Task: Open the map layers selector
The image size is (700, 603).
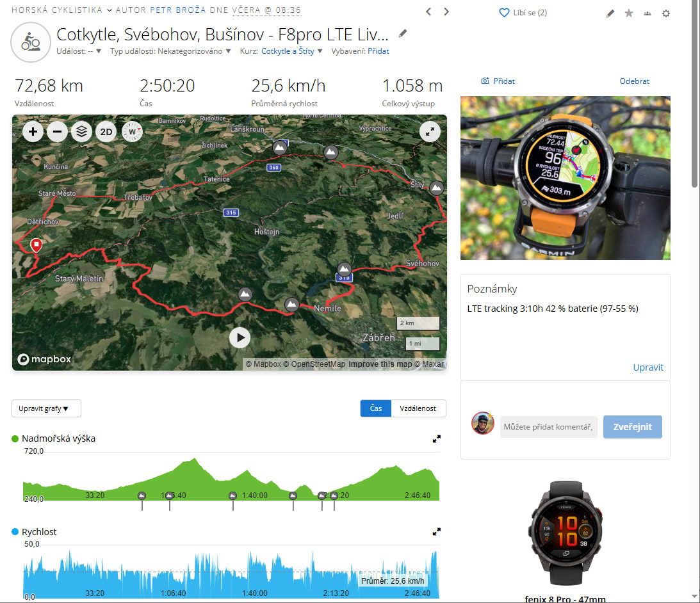Action: (x=82, y=132)
